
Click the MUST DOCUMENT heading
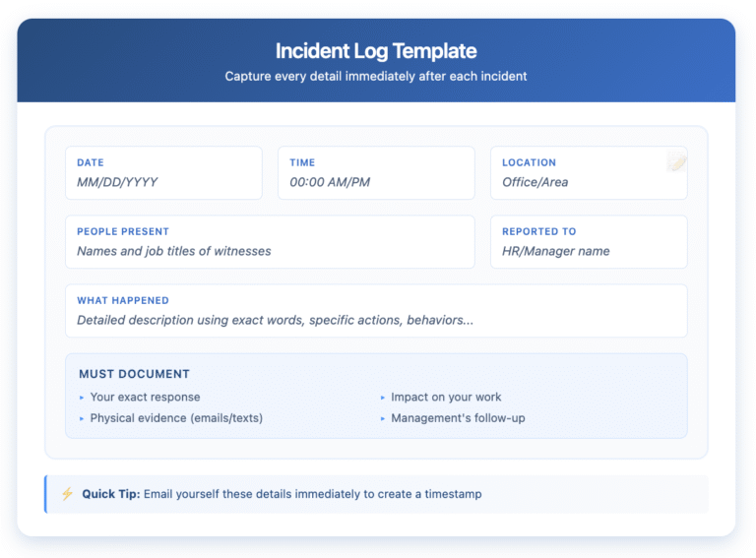(135, 374)
